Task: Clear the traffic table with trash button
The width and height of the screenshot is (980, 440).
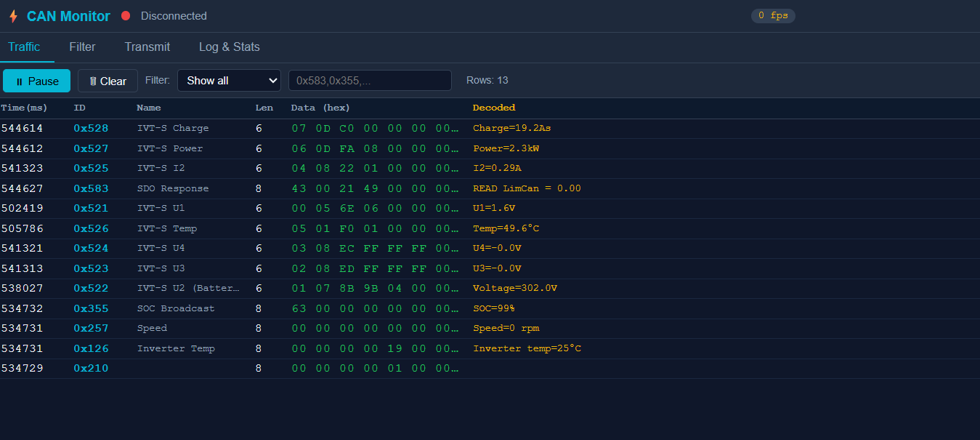Action: click(x=108, y=81)
